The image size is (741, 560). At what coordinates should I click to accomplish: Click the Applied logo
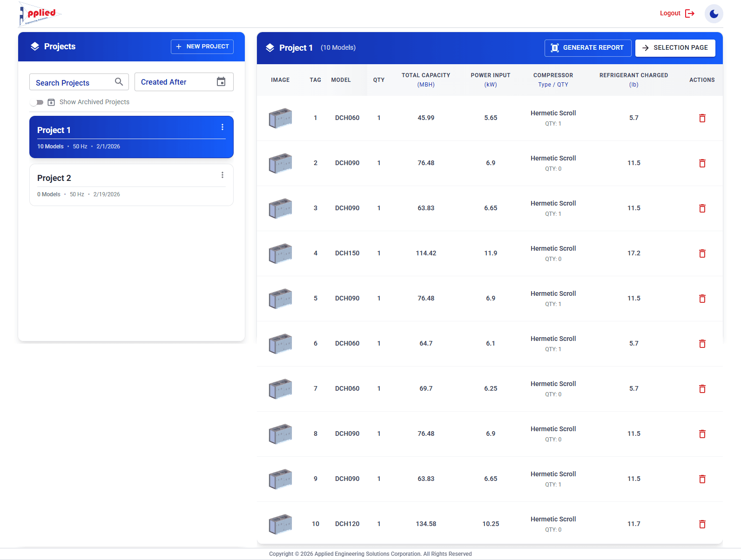coord(40,14)
